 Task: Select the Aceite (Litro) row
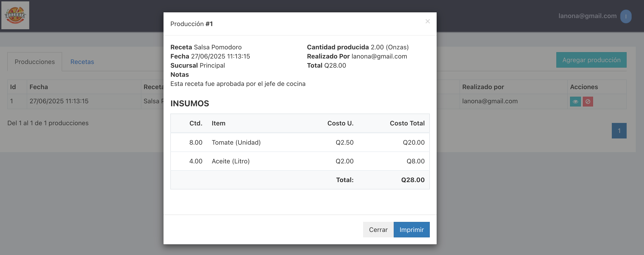300,161
